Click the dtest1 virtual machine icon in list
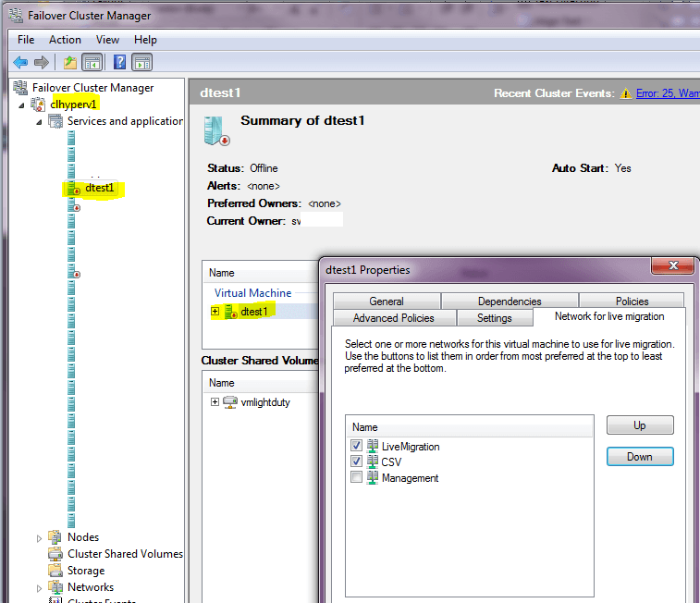Image resolution: width=700 pixels, height=603 pixels. [230, 312]
